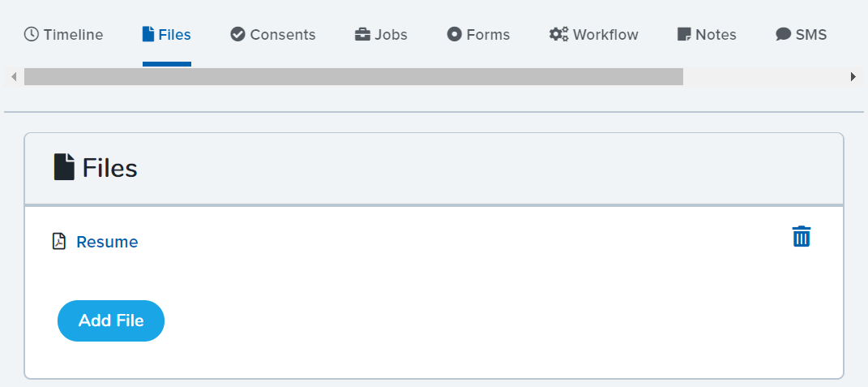Open the Resume file link
Viewport: 868px width, 387px height.
108,243
